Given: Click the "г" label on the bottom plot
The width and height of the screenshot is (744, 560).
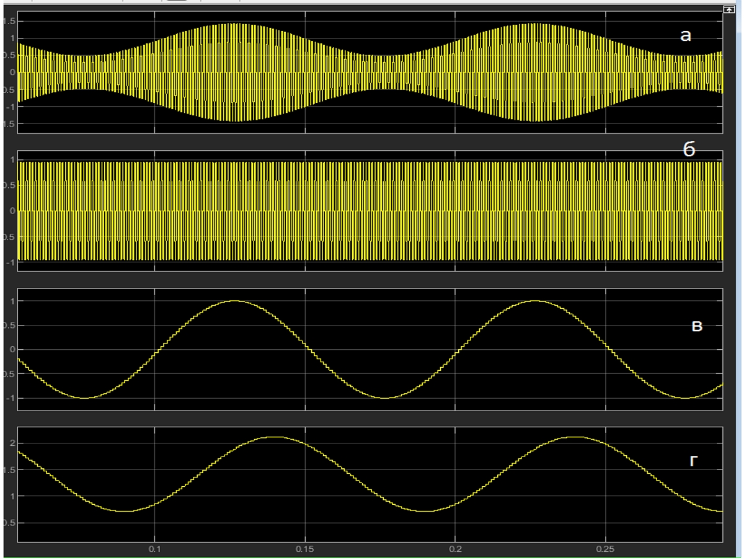Looking at the screenshot, I should point(694,460).
